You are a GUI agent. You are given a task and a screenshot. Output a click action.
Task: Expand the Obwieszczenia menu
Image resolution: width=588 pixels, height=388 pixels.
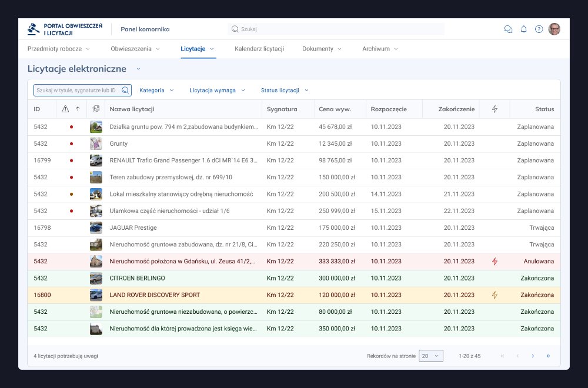pos(135,49)
